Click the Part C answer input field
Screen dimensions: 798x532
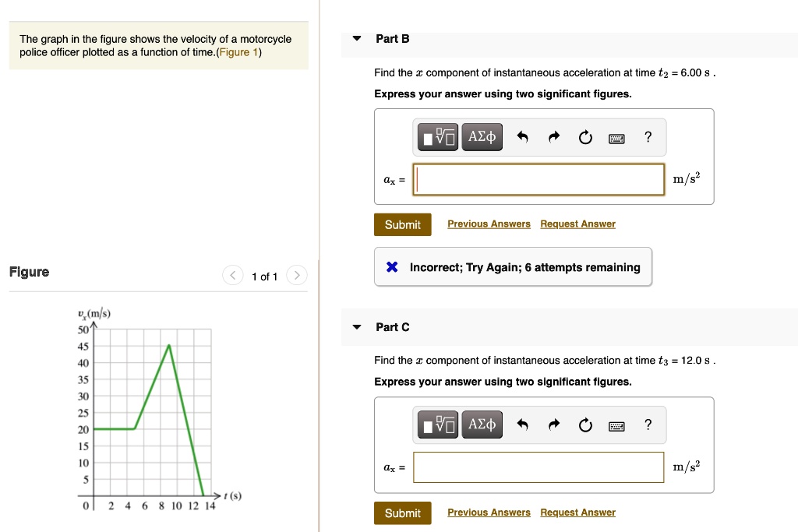click(x=538, y=467)
